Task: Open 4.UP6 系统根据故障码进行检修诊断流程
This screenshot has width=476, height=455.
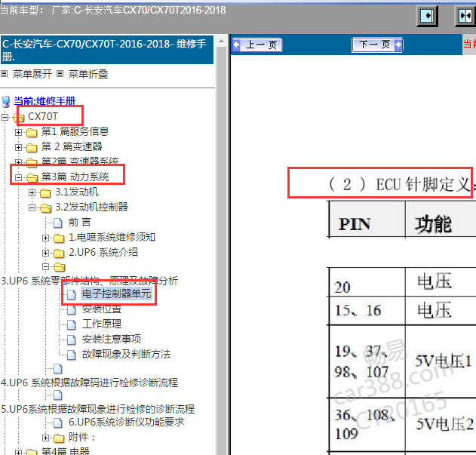Action: pos(90,383)
